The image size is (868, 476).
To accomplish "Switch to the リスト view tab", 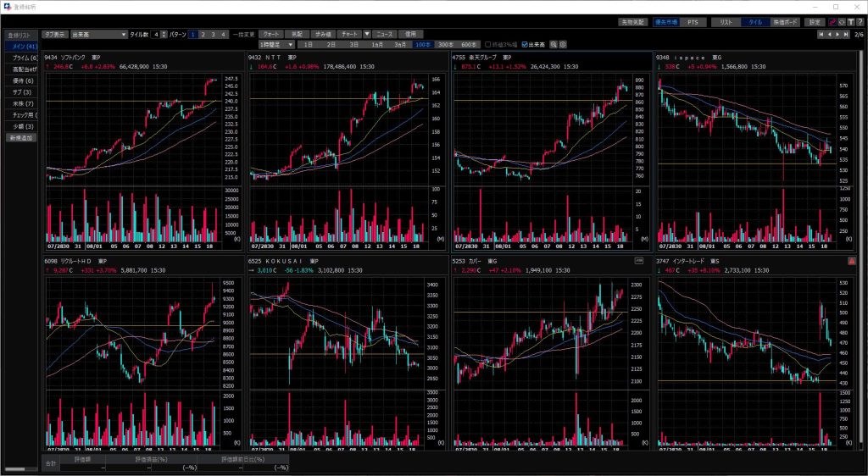I will point(725,22).
